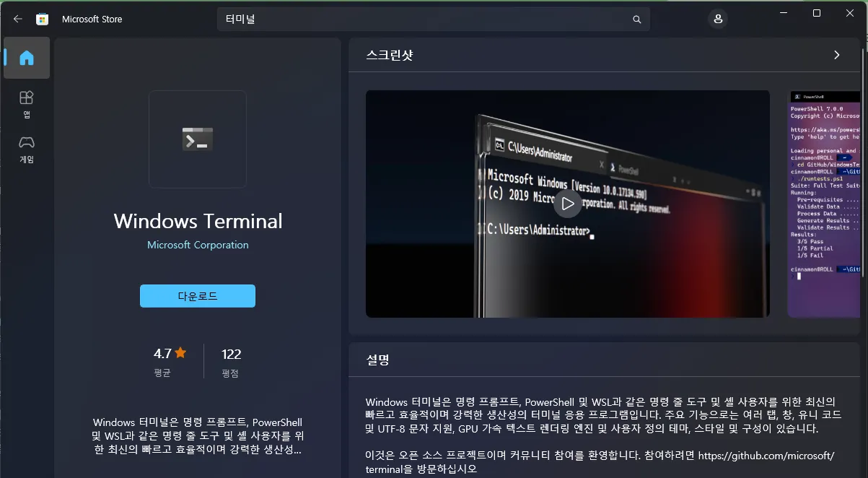Click the 122 ratings count
This screenshot has height=478, width=868.
[231, 354]
